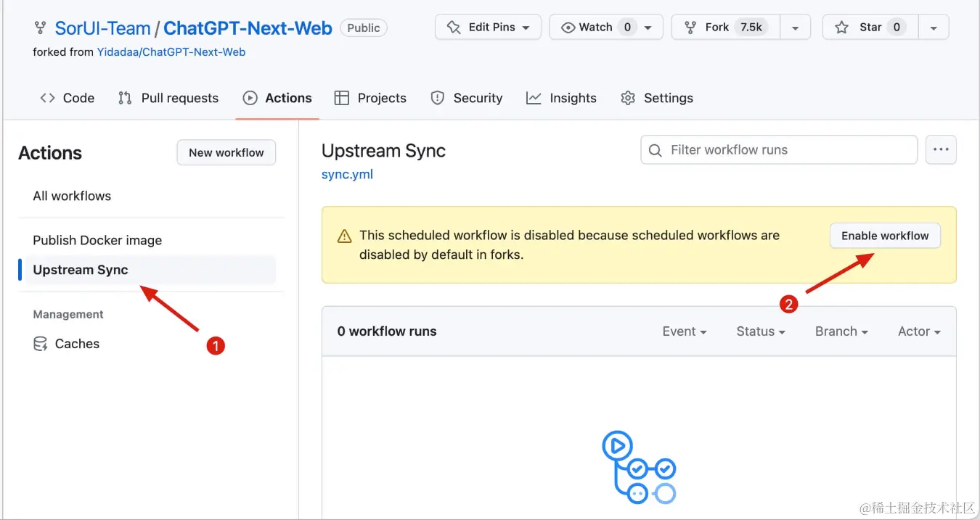Screen dimensions: 980x520
Task: Open the Actor filter dropdown
Action: click(918, 331)
